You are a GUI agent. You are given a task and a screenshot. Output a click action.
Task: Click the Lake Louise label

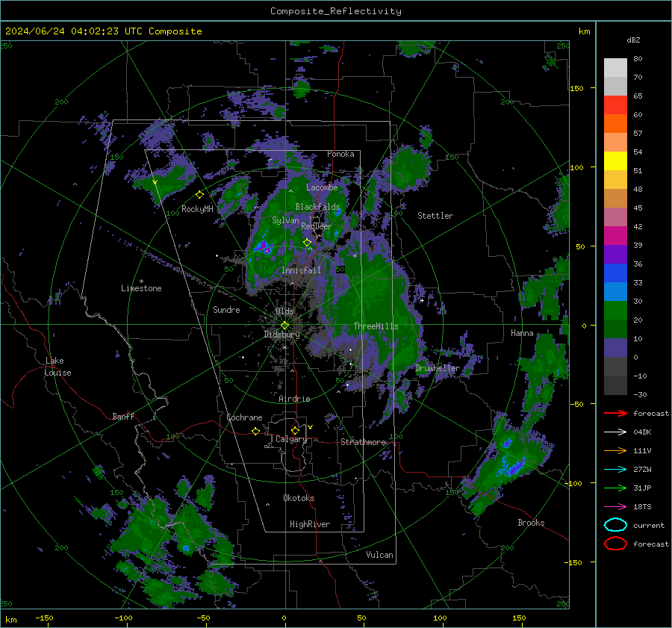coord(57,367)
